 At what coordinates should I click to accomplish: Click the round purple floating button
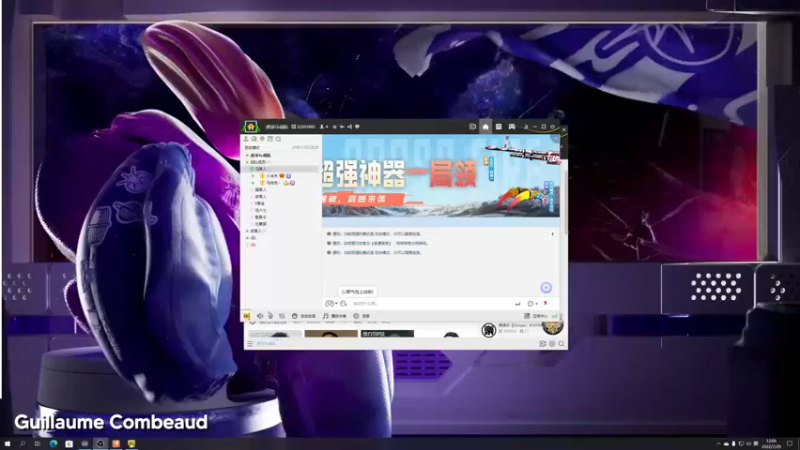546,287
